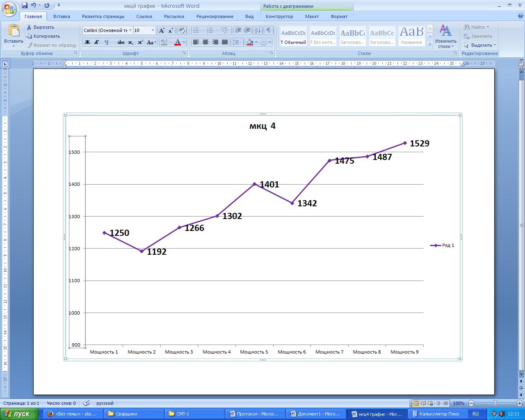This screenshot has width=525, height=420.
Task: Toggle bold (Ж) formatting
Action: 87,42
